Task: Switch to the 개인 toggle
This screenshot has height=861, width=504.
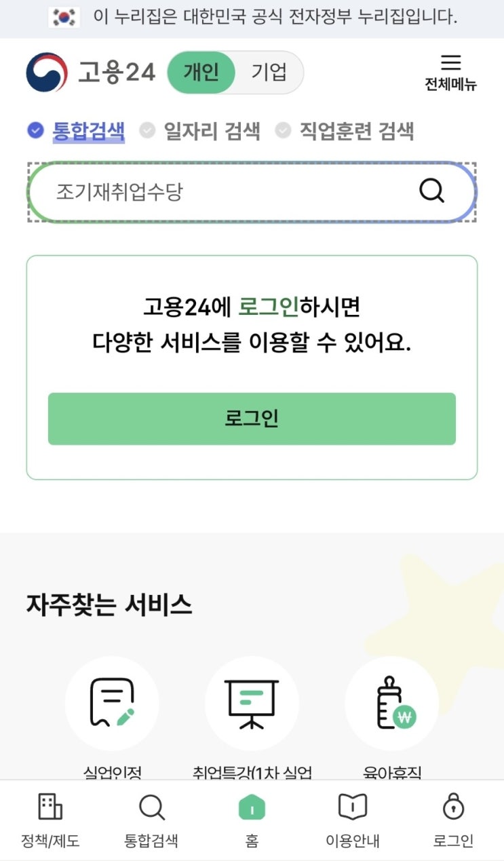Action: pyautogui.click(x=201, y=72)
